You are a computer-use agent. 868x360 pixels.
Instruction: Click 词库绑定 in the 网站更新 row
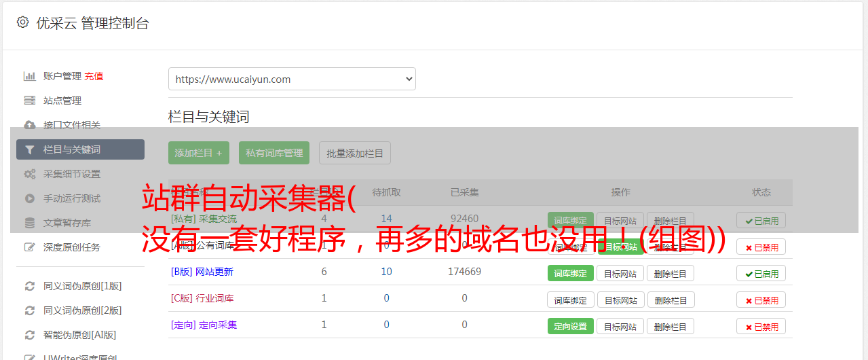[x=571, y=273]
